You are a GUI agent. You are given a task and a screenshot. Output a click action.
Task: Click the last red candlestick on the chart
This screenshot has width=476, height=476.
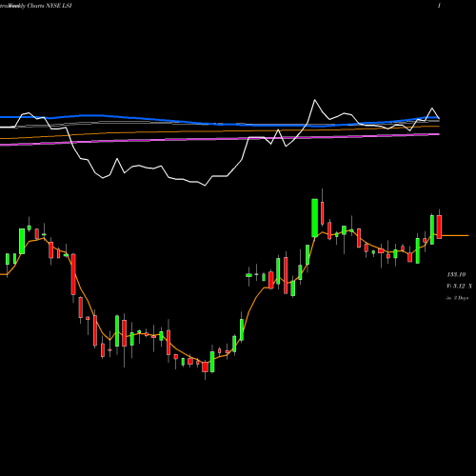point(439,227)
